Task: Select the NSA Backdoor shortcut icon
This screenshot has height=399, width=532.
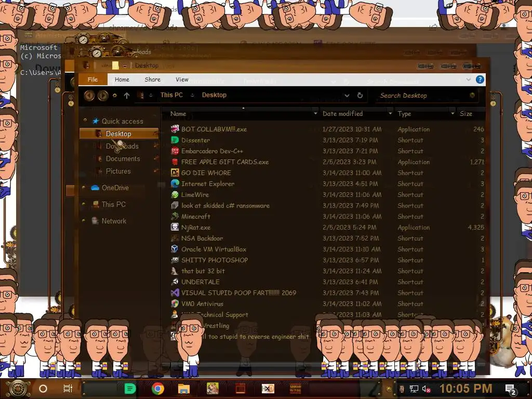Action: pyautogui.click(x=175, y=238)
